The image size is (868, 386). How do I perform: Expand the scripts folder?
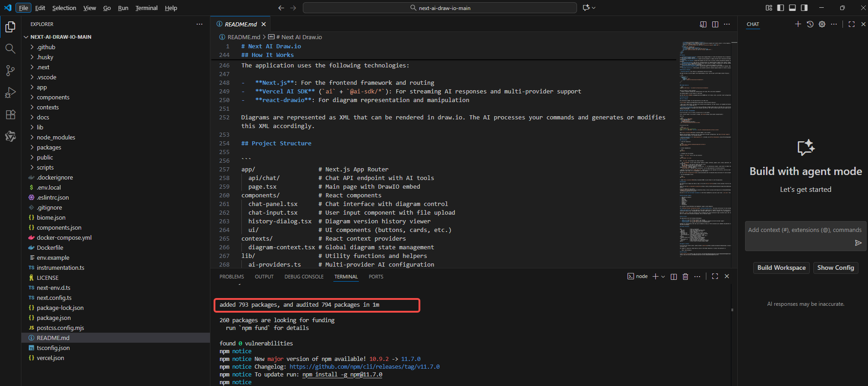pyautogui.click(x=116, y=167)
